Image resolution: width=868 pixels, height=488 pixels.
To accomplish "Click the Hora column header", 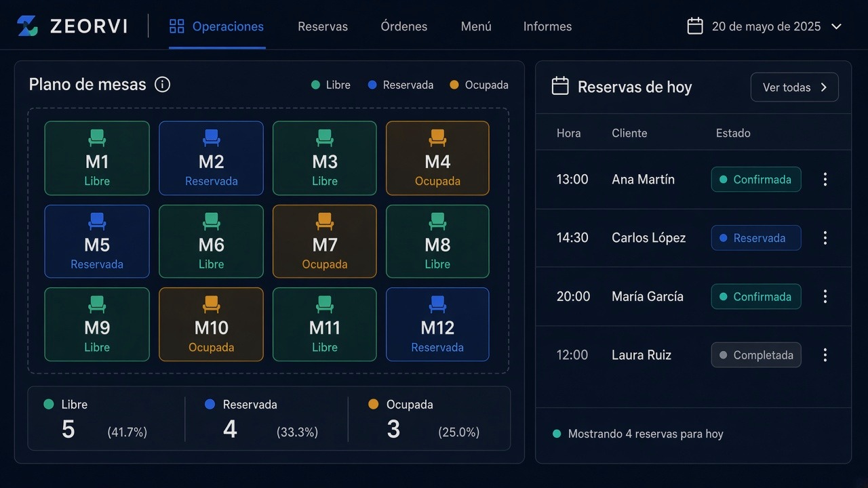I will click(569, 133).
